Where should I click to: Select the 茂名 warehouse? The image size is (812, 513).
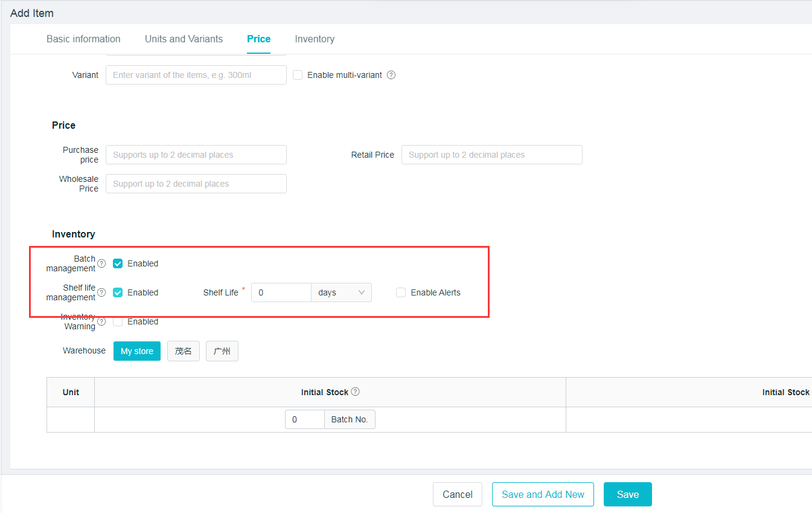(x=184, y=351)
